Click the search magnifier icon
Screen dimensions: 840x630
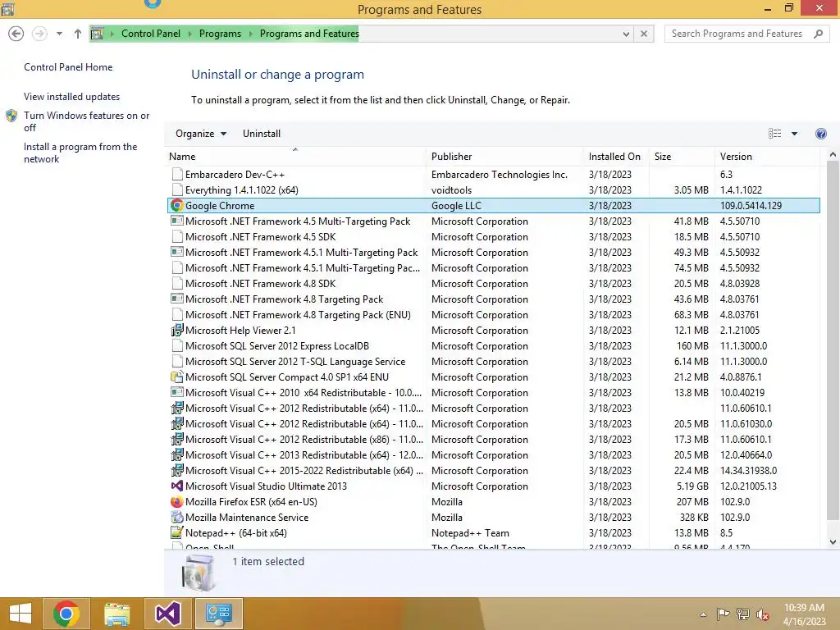818,34
